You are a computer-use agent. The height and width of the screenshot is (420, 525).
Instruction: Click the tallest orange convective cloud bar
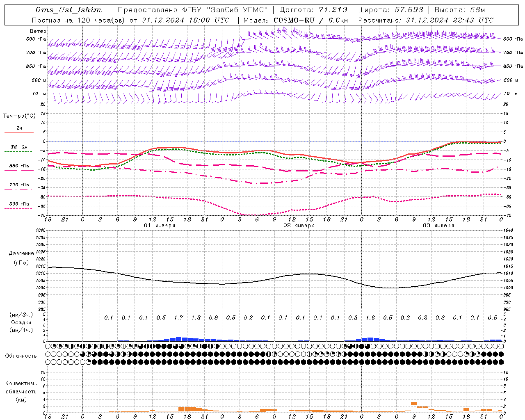click(x=414, y=404)
